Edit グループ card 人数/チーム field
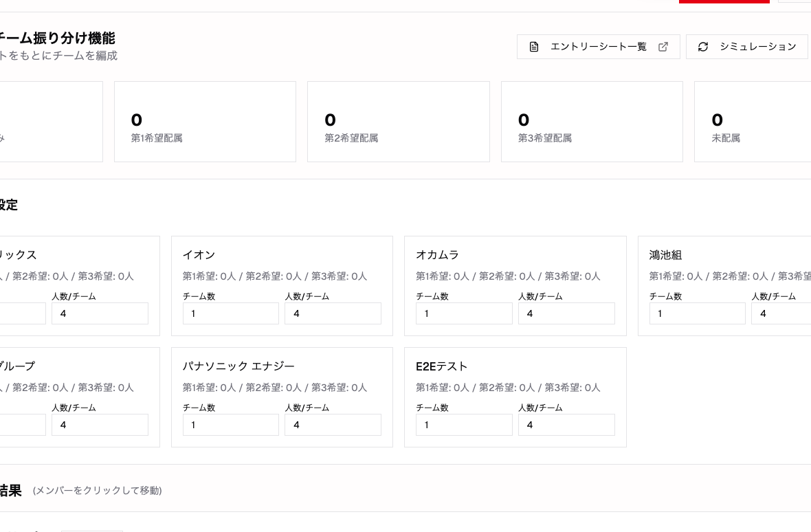 pyautogui.click(x=100, y=425)
